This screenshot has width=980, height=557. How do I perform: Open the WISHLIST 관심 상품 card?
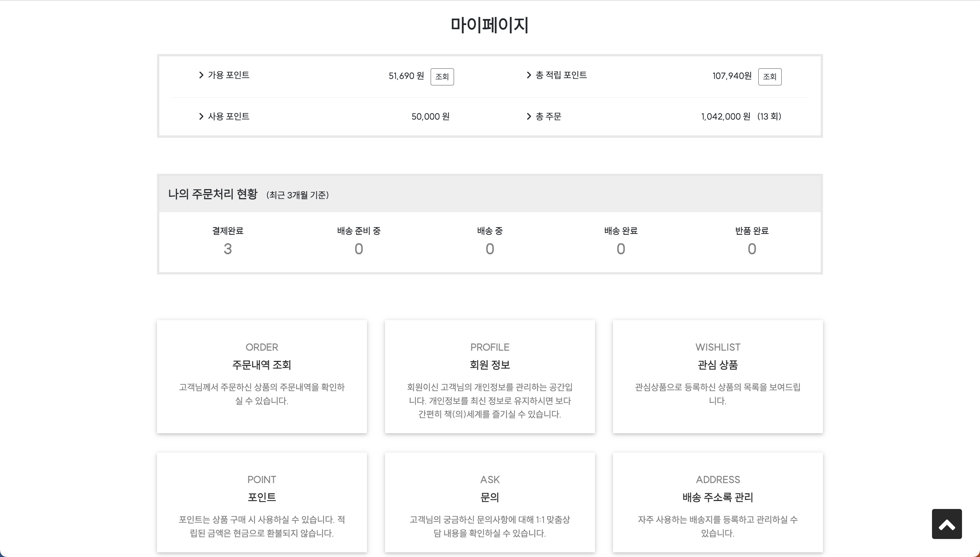click(x=717, y=377)
